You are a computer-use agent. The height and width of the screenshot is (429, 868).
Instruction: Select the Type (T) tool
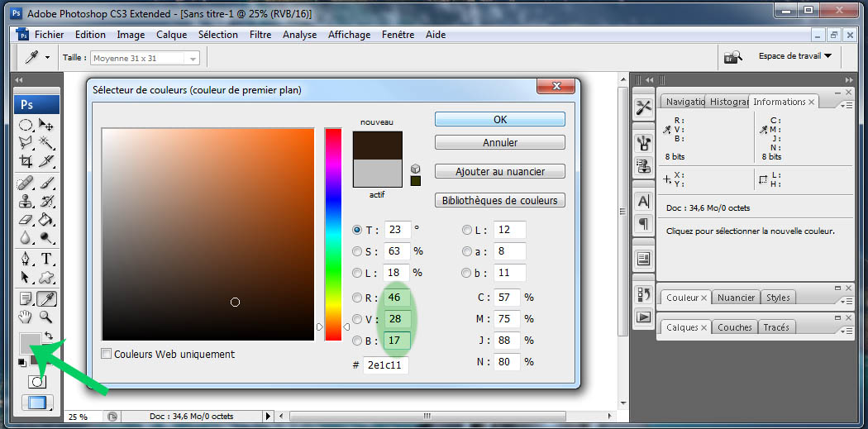[46, 259]
